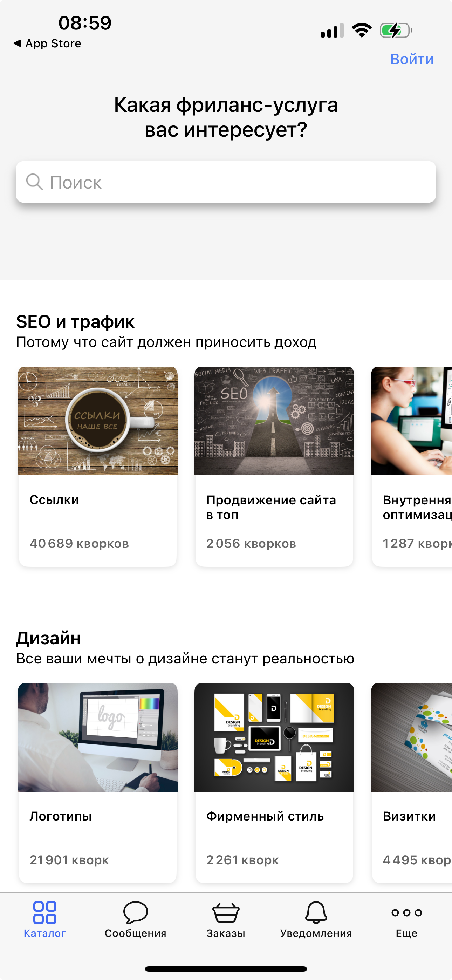
Task: Click the 1 287 кворков count
Action: pos(417,543)
